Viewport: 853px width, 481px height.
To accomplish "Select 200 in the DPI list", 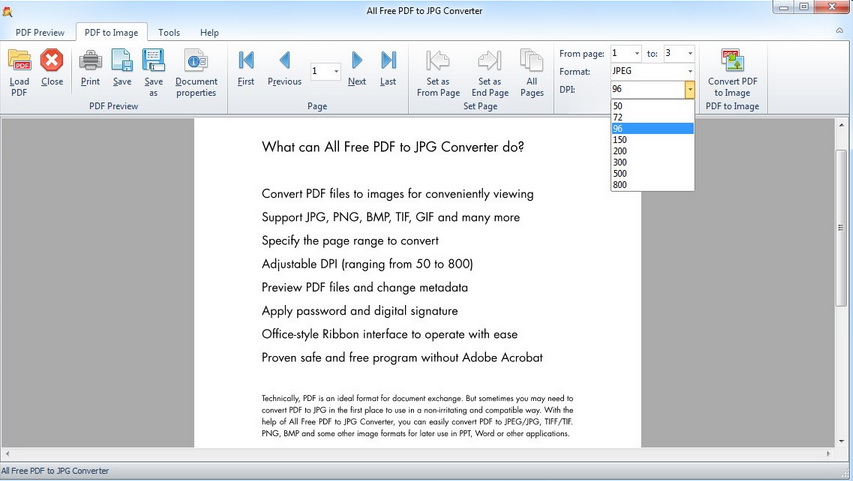I will point(652,151).
